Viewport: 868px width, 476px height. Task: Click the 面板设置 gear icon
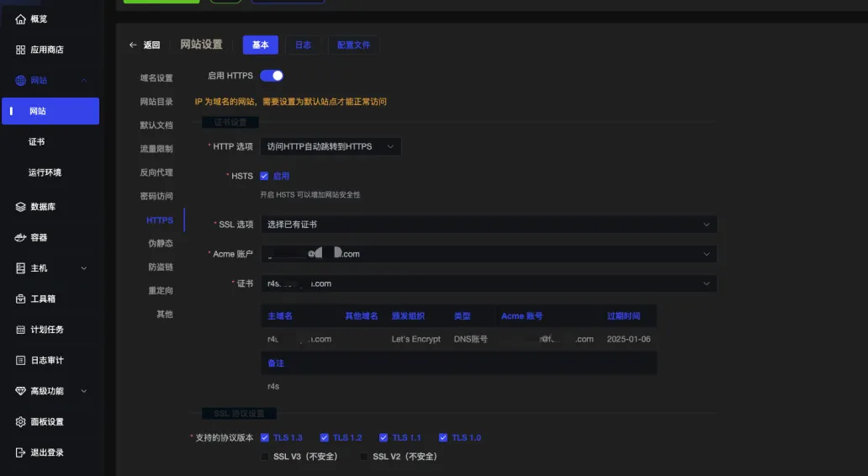(x=21, y=422)
